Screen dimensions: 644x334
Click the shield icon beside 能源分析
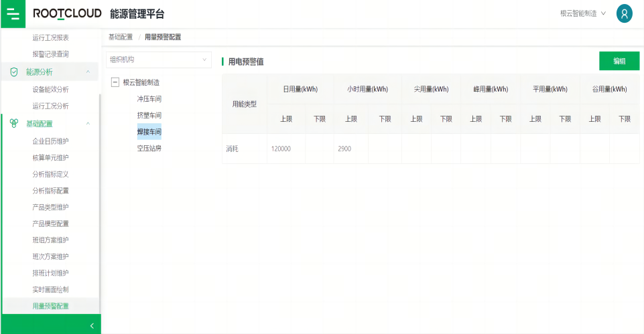tap(13, 72)
